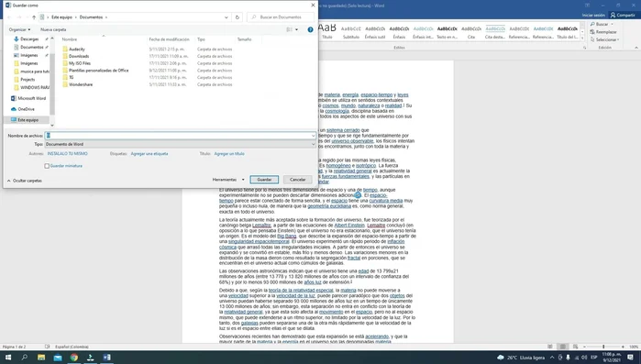Open Word ribbon display options icon
The image size is (641, 364).
587,6
